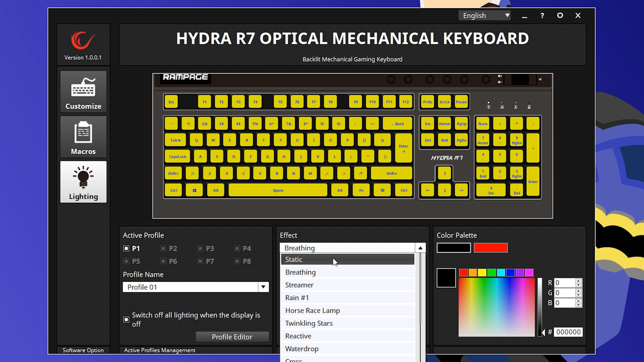This screenshot has height=362, width=644.
Task: Choose Static effect from list
Action: click(x=347, y=259)
